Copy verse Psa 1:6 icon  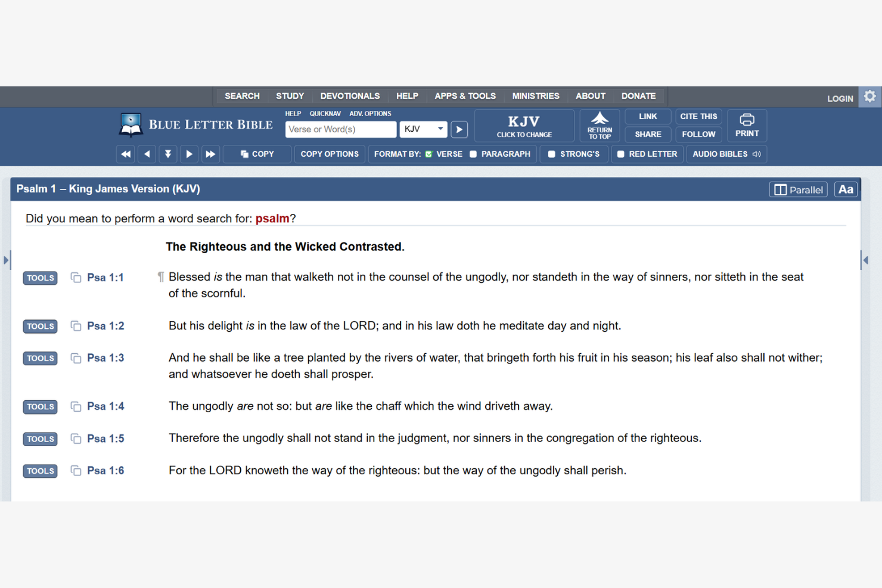tap(76, 471)
